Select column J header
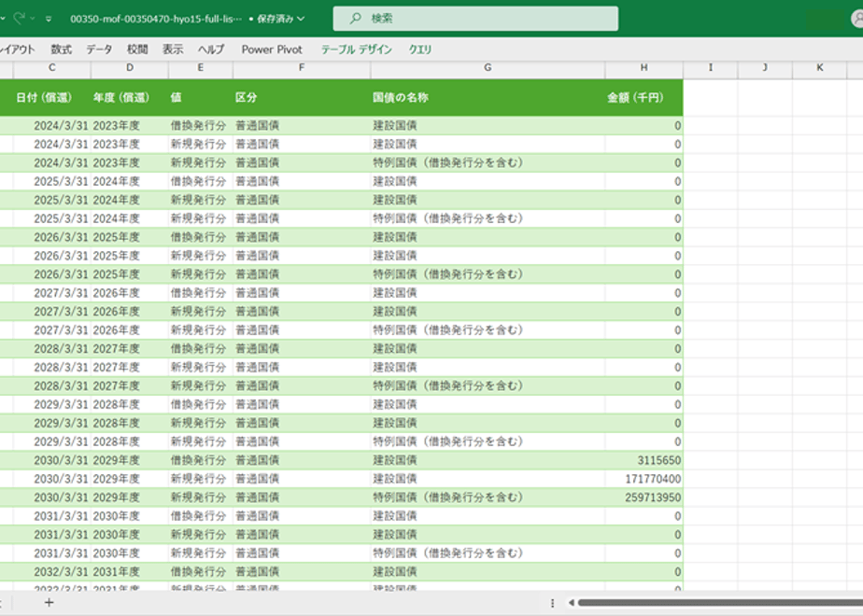Image resolution: width=863 pixels, height=616 pixels. pos(765,67)
